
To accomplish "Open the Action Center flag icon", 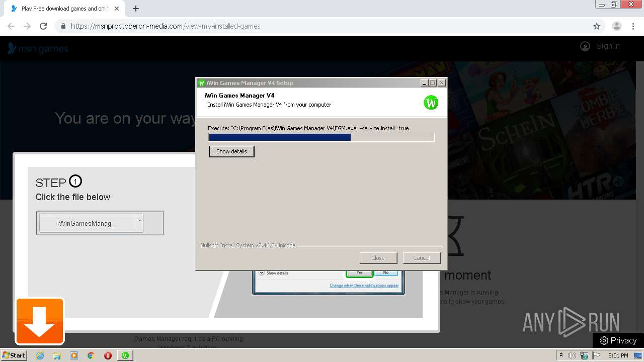I will [x=596, y=355].
